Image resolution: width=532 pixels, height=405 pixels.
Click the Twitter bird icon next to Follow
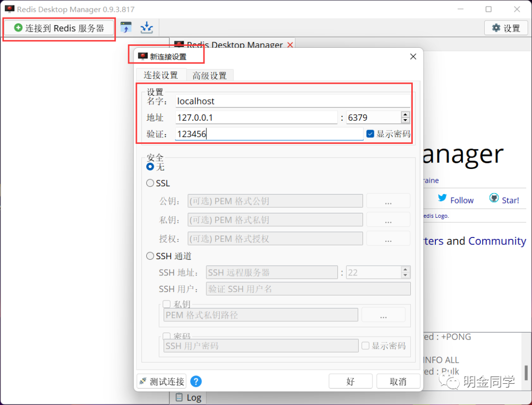442,199
